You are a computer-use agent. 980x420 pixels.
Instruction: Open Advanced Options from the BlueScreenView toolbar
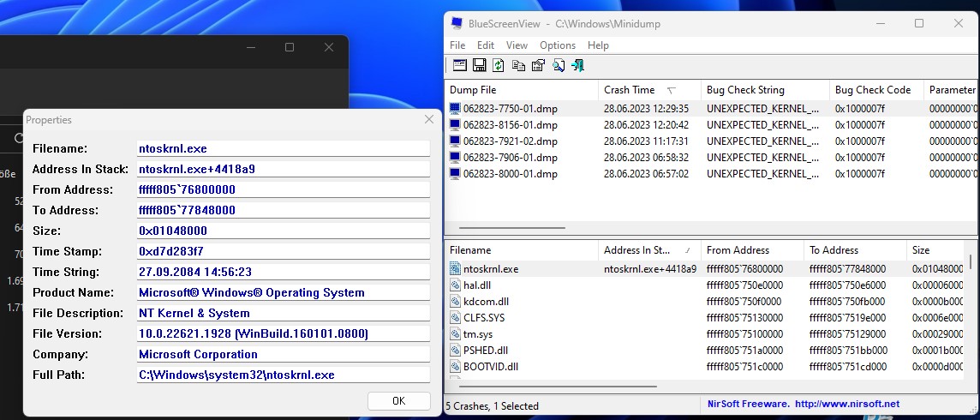(x=460, y=65)
